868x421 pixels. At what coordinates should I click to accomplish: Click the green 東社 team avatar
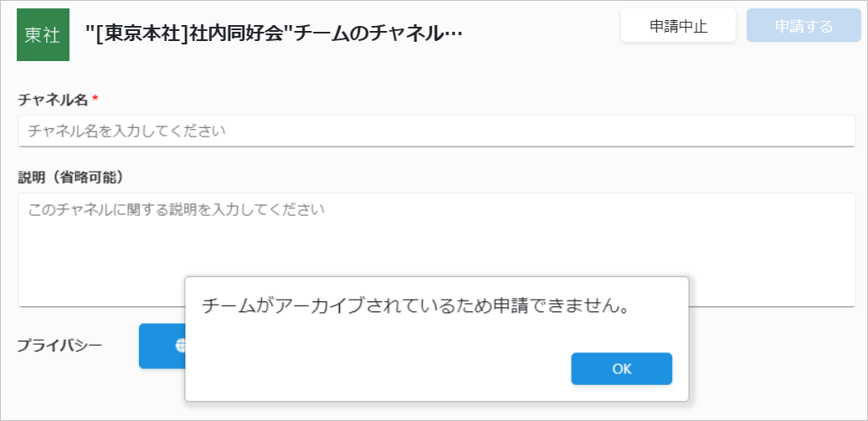point(43,35)
